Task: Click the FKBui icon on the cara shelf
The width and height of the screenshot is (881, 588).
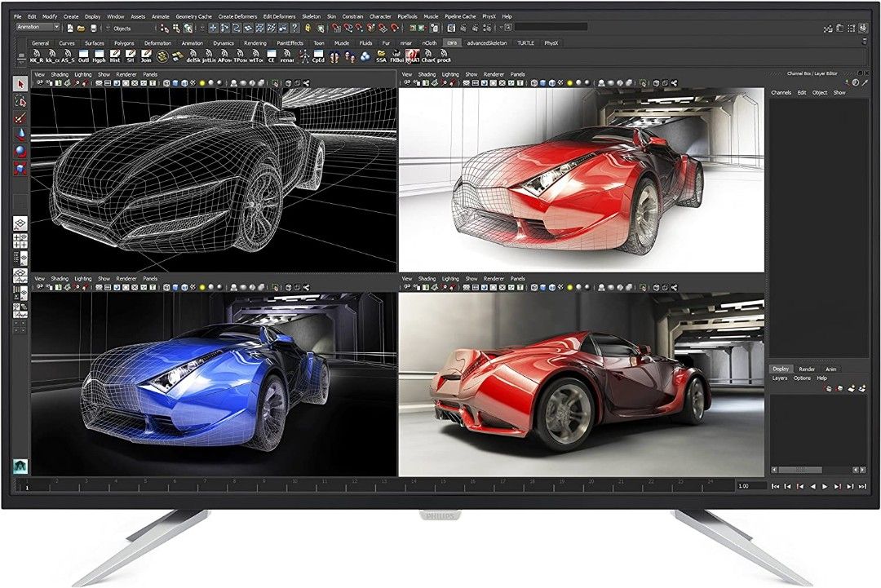Action: click(x=397, y=54)
